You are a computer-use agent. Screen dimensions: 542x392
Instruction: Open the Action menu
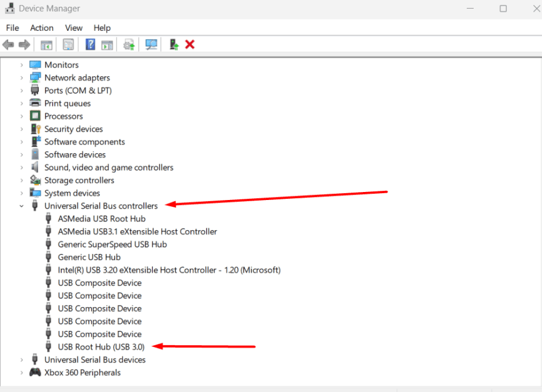point(42,28)
